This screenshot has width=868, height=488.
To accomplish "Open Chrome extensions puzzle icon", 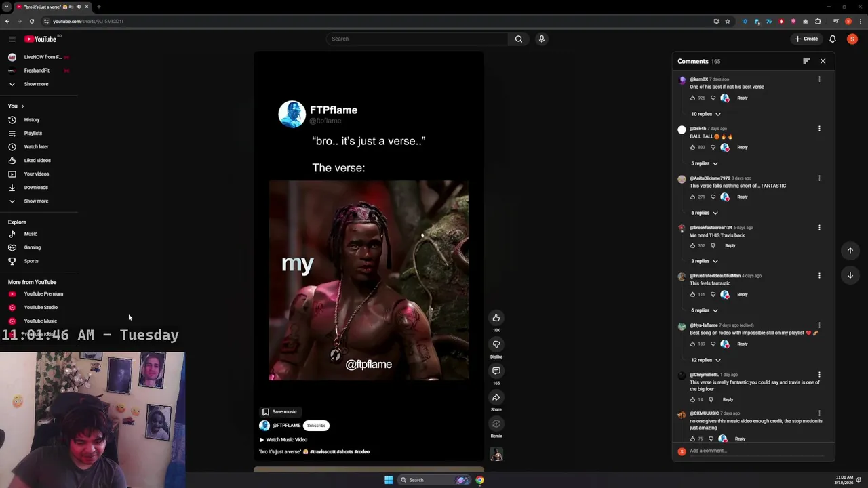I will pyautogui.click(x=818, y=21).
